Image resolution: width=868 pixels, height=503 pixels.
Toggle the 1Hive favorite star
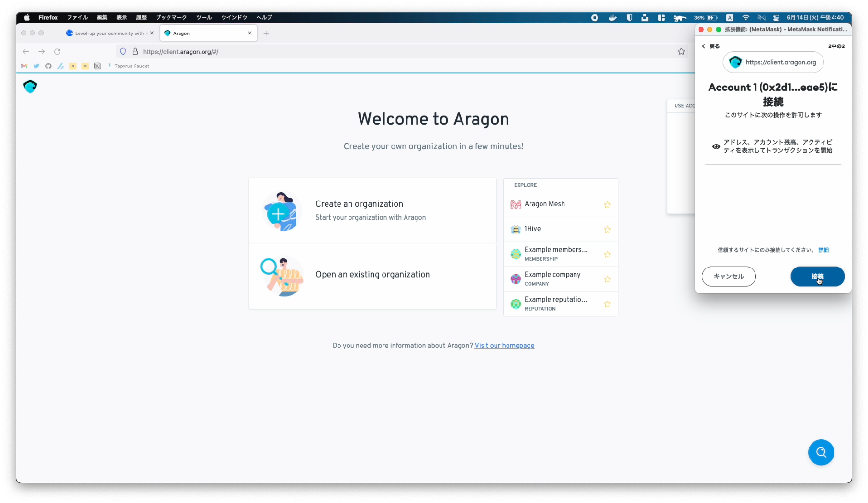click(x=607, y=230)
